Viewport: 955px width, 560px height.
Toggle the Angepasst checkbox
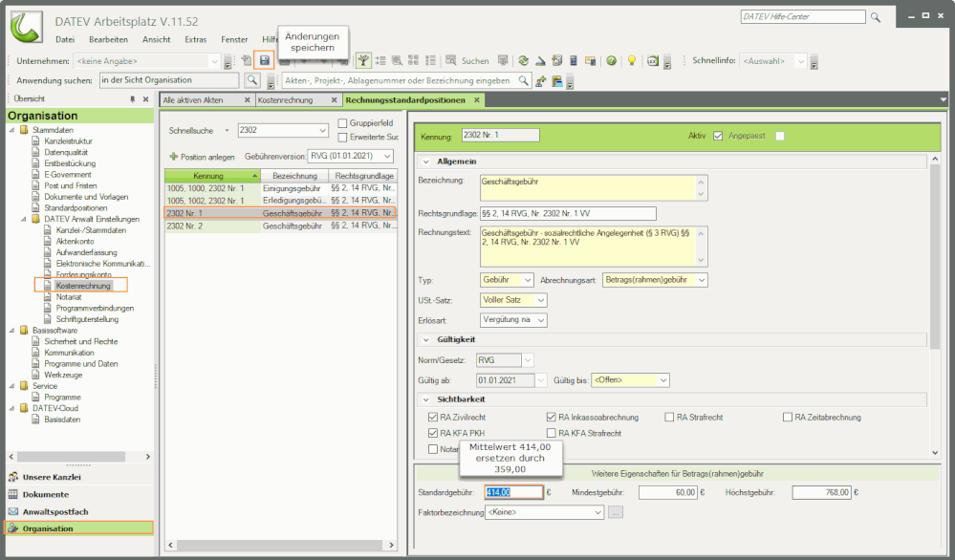780,136
